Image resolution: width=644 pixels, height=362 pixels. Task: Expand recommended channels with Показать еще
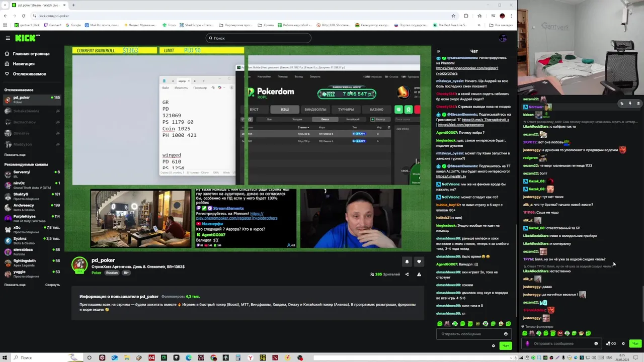tap(15, 285)
